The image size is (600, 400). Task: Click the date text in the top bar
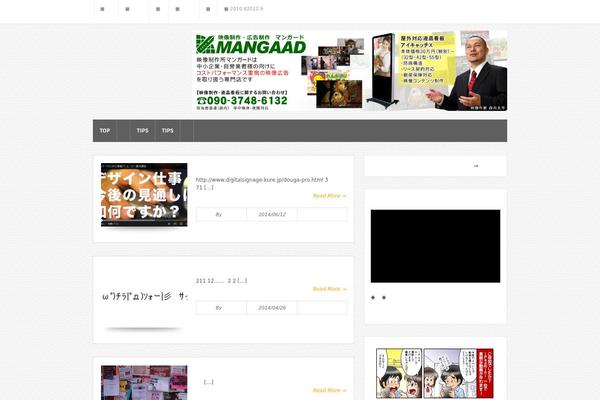coord(246,8)
